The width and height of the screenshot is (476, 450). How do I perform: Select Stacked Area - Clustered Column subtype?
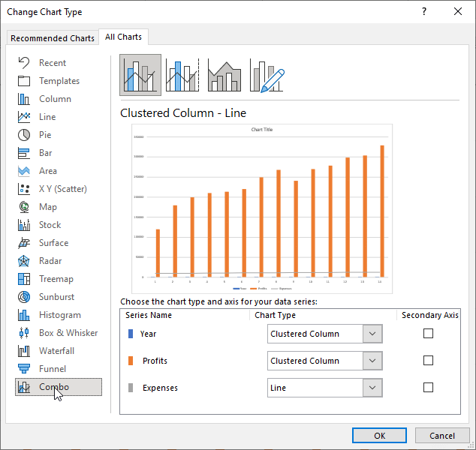point(224,75)
